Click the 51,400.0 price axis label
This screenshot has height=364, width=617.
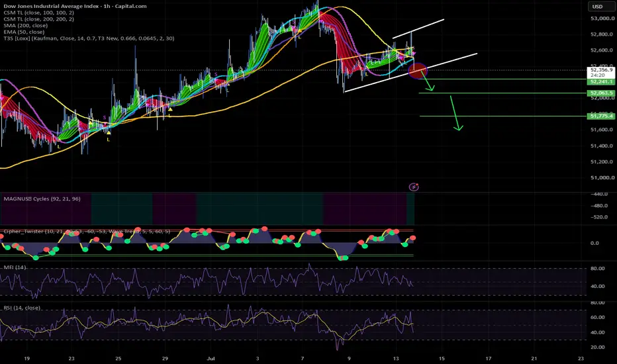tap(602, 146)
